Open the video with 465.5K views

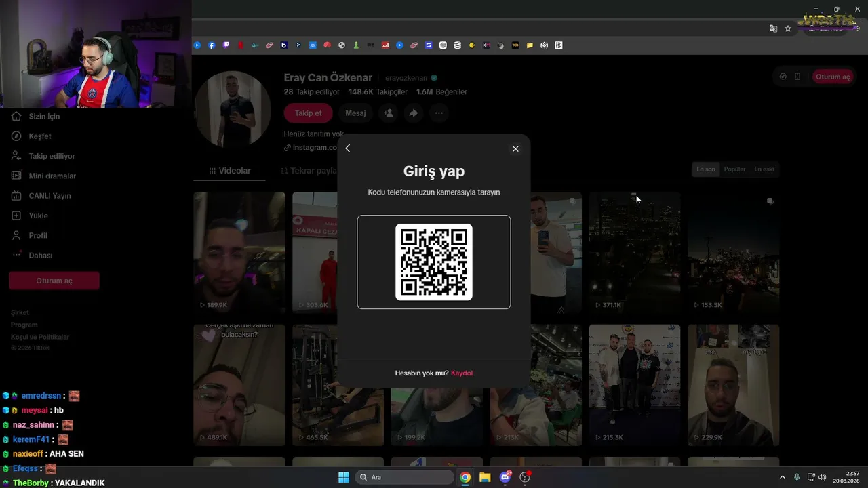(315, 385)
